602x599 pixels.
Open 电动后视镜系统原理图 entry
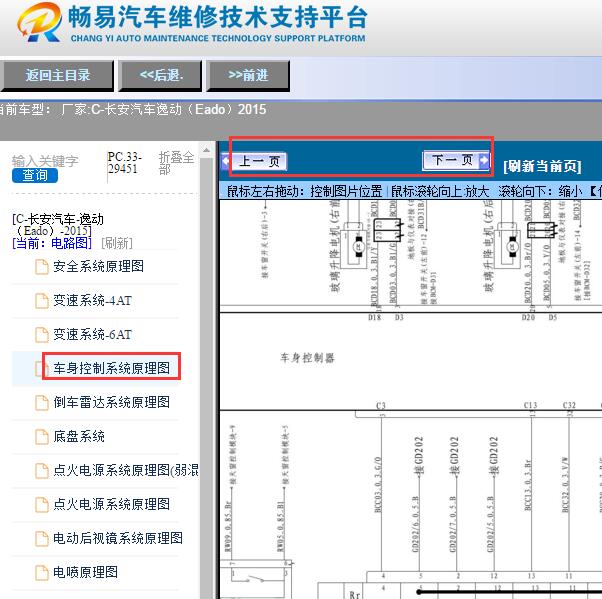[118, 538]
